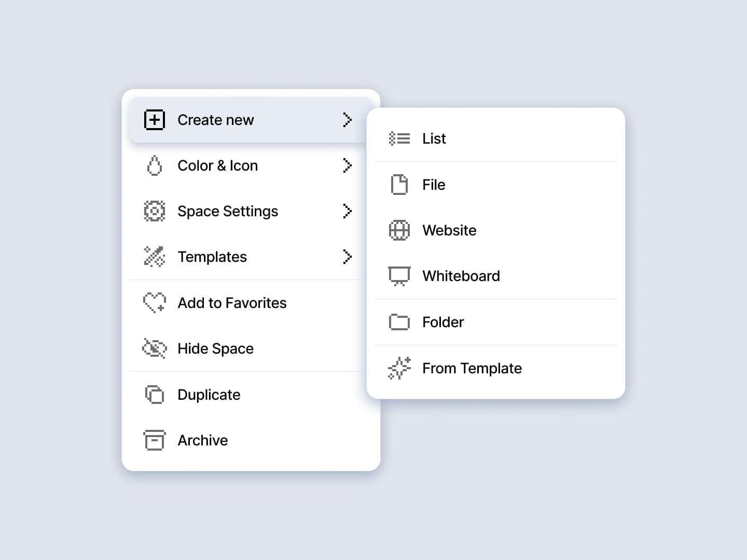Image resolution: width=747 pixels, height=560 pixels.
Task: Click the gear Space Settings icon
Action: [x=154, y=211]
